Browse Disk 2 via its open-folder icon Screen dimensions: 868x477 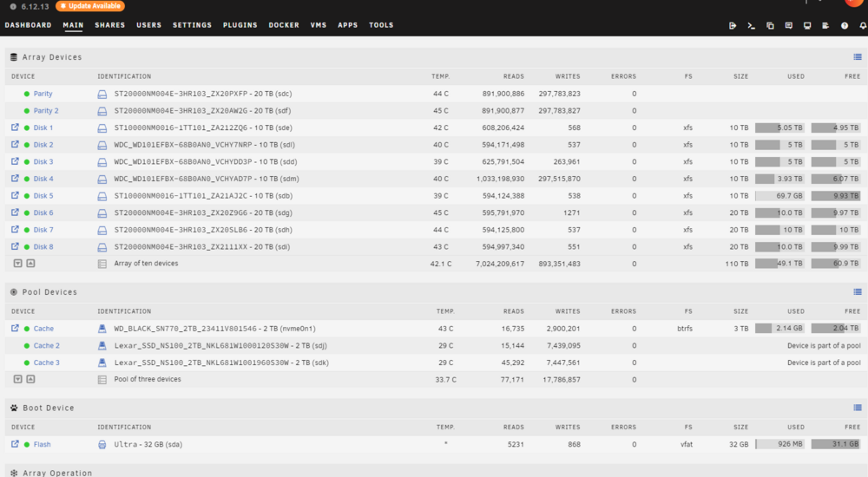15,145
